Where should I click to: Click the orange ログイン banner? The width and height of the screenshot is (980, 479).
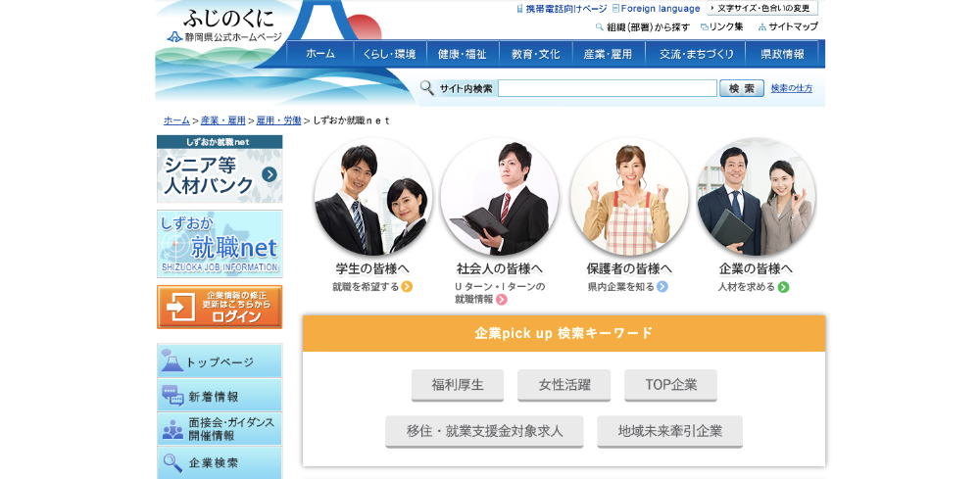point(220,307)
